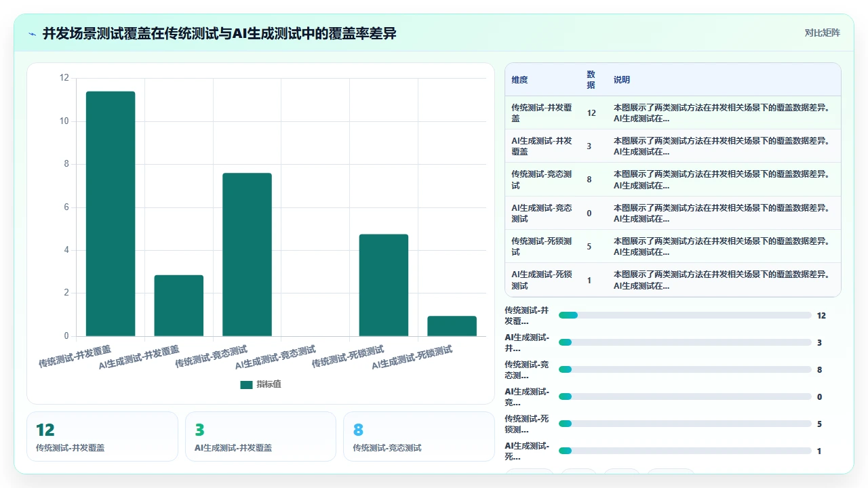Click the 传统测试-竞态测试 chart bar
868x488 pixels.
(247, 255)
